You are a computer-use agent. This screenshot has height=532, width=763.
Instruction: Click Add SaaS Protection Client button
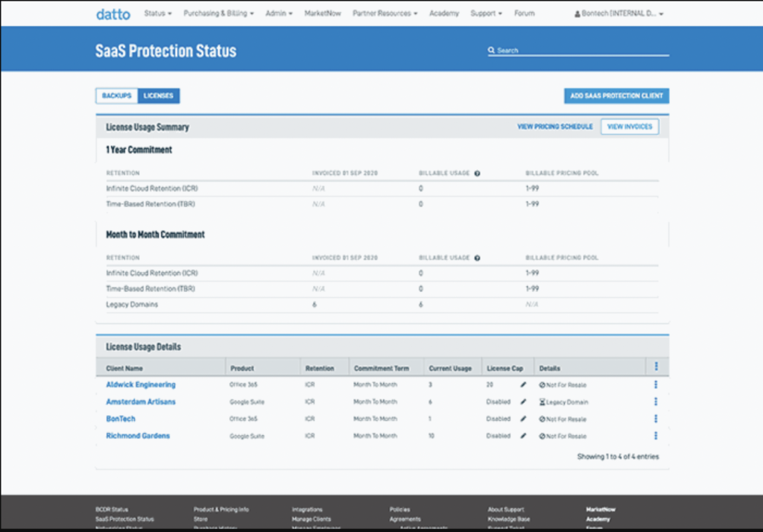tap(616, 96)
